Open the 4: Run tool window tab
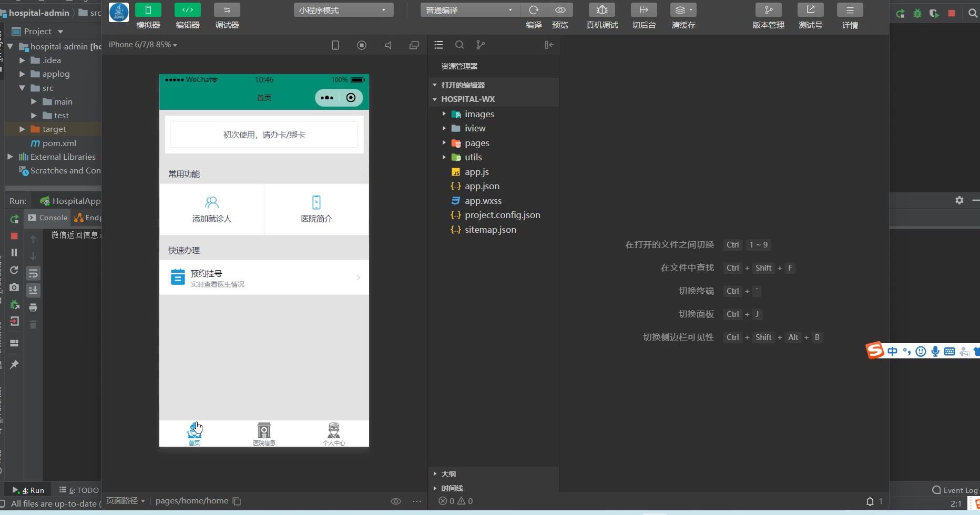Viewport: 980px width, 515px height. tap(28, 490)
